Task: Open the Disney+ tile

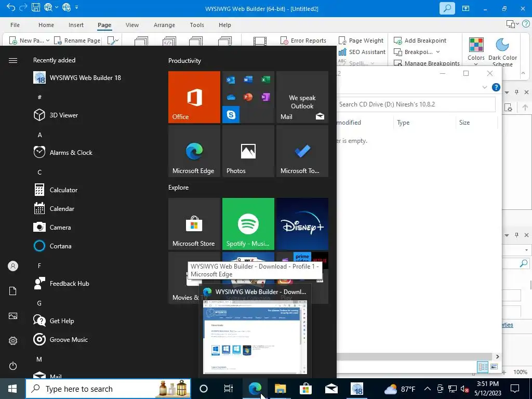Action: click(302, 224)
